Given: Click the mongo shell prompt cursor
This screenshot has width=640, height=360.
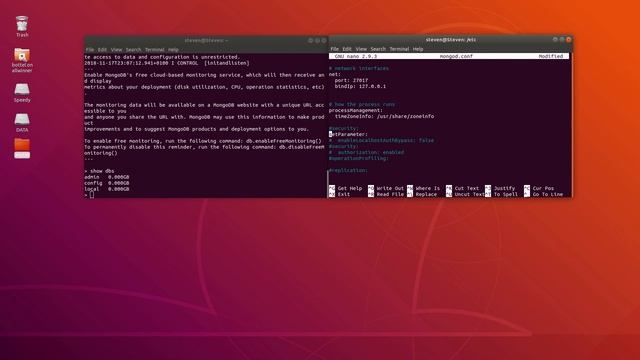Looking at the screenshot, I should pos(92,195).
